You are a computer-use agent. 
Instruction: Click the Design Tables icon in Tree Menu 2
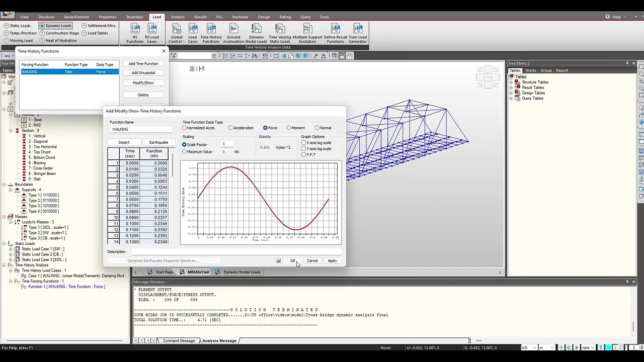[x=517, y=93]
